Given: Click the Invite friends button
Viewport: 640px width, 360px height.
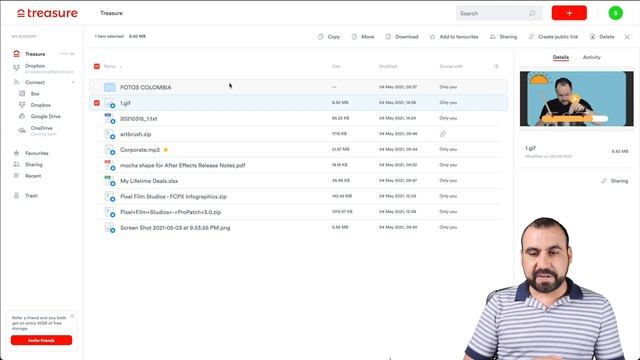Looking at the screenshot, I should click(41, 340).
